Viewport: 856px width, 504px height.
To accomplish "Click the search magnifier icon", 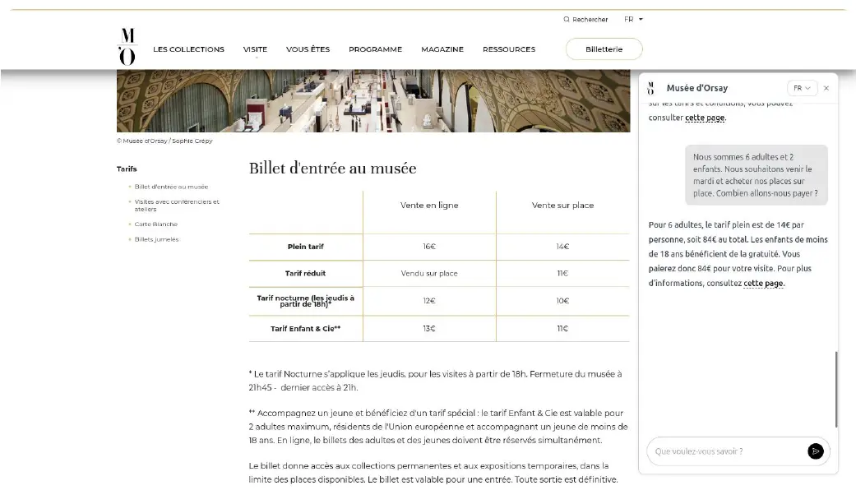I will (x=566, y=19).
